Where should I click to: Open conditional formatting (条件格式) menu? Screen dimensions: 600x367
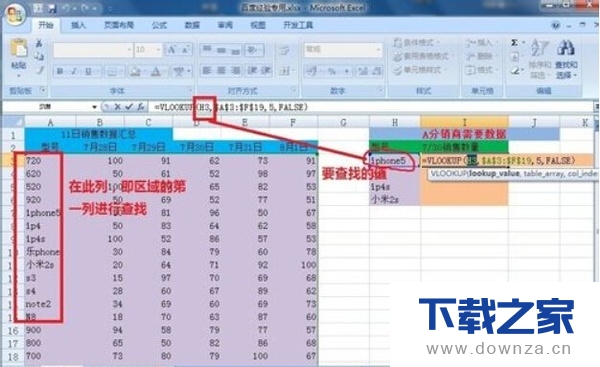click(x=417, y=42)
